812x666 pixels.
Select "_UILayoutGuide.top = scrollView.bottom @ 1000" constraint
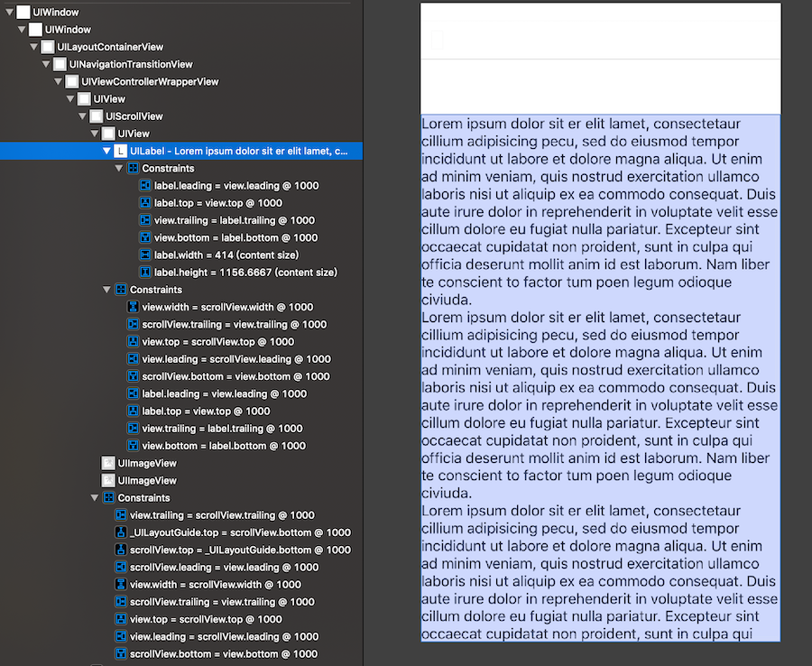pos(240,532)
